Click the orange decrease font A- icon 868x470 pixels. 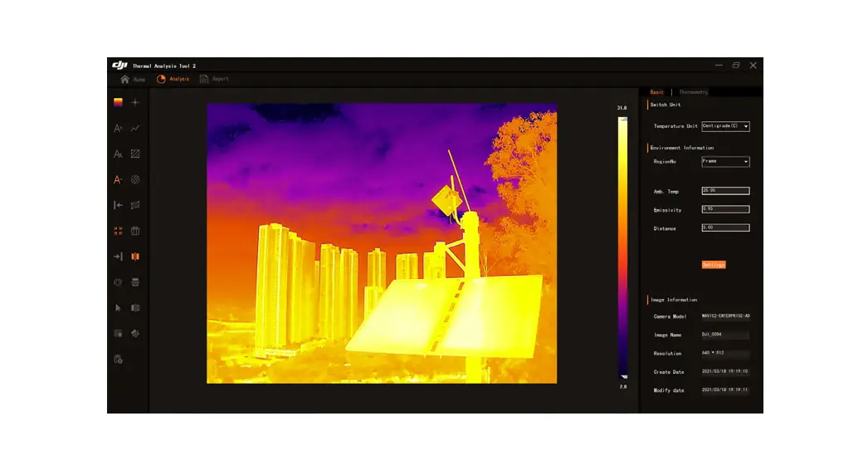(x=118, y=179)
